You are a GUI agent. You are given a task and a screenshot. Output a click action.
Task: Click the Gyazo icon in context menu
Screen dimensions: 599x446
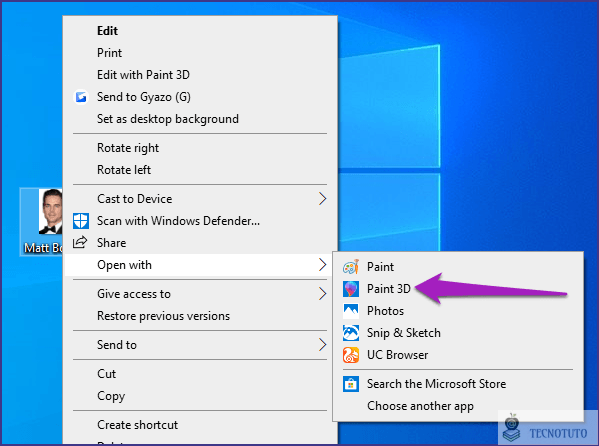[x=81, y=97]
